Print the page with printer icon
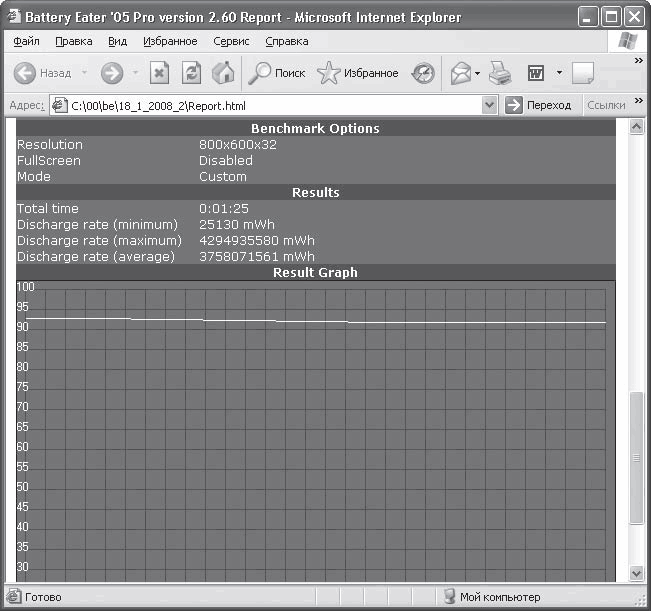651x611 pixels. 500,73
